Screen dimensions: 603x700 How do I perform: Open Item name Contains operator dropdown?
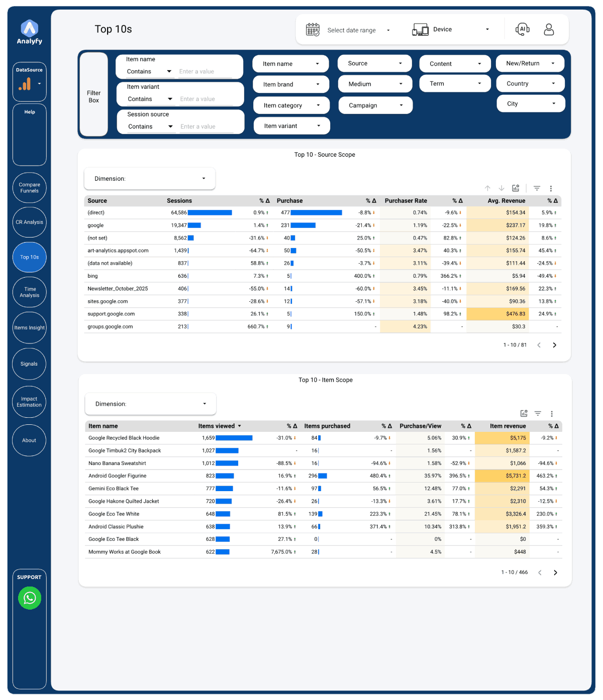point(149,71)
